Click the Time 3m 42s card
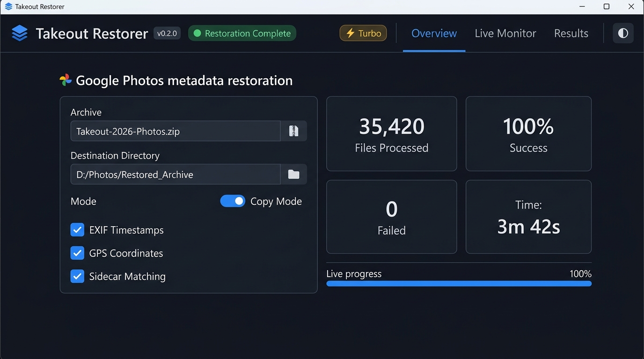This screenshot has width=644, height=359. click(x=528, y=217)
